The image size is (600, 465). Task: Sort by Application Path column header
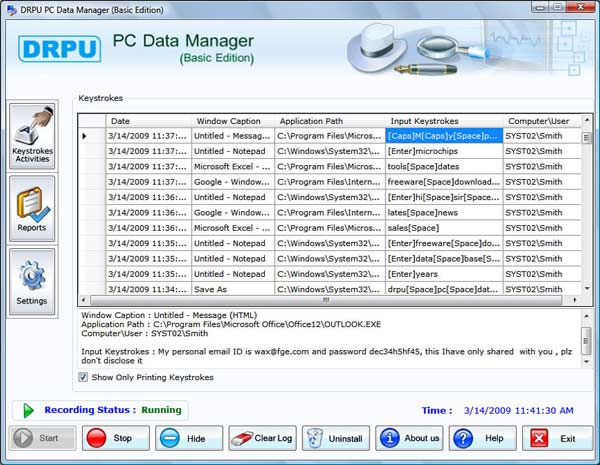point(330,121)
